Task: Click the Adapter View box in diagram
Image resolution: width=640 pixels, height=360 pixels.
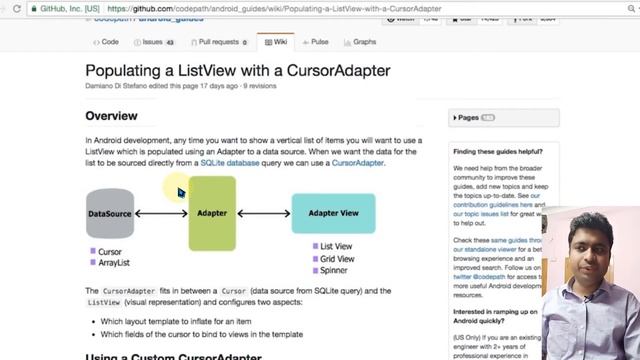Action: pos(333,213)
